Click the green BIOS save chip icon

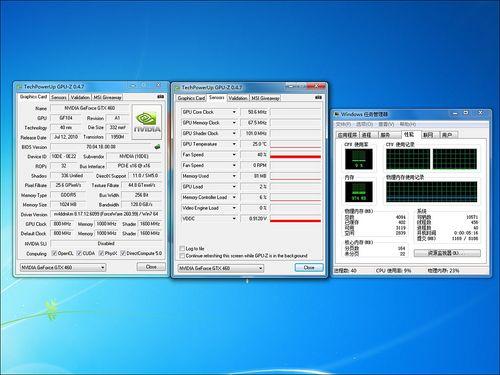pos(157,147)
